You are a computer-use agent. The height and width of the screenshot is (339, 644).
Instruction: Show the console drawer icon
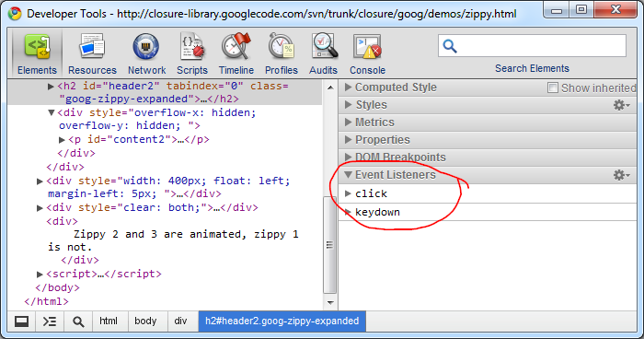pos(50,321)
